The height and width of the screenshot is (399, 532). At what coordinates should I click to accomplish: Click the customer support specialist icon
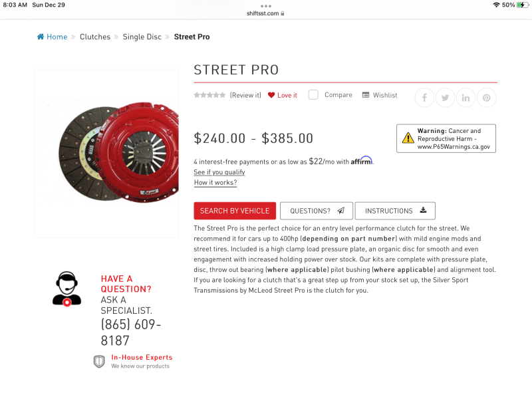(66, 289)
